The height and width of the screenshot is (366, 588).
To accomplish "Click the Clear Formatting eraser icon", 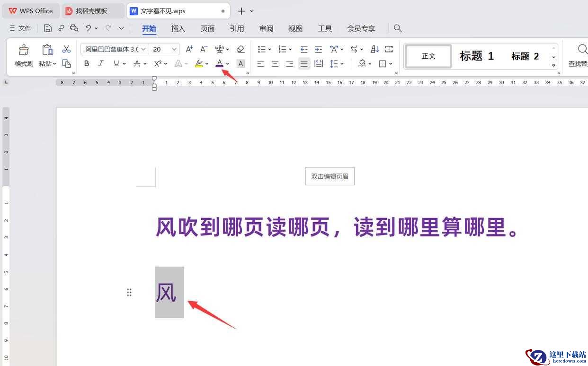I will coord(241,49).
